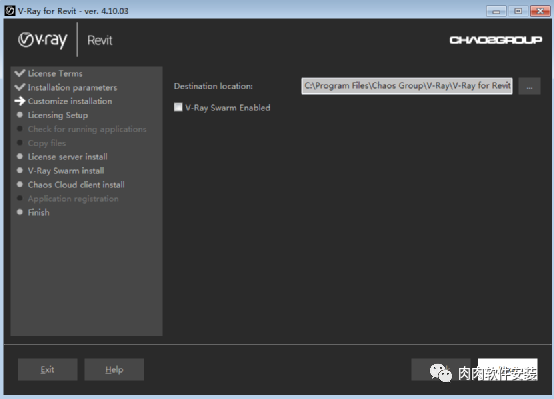554x399 pixels.
Task: Select Copy files step
Action: pyautogui.click(x=47, y=143)
